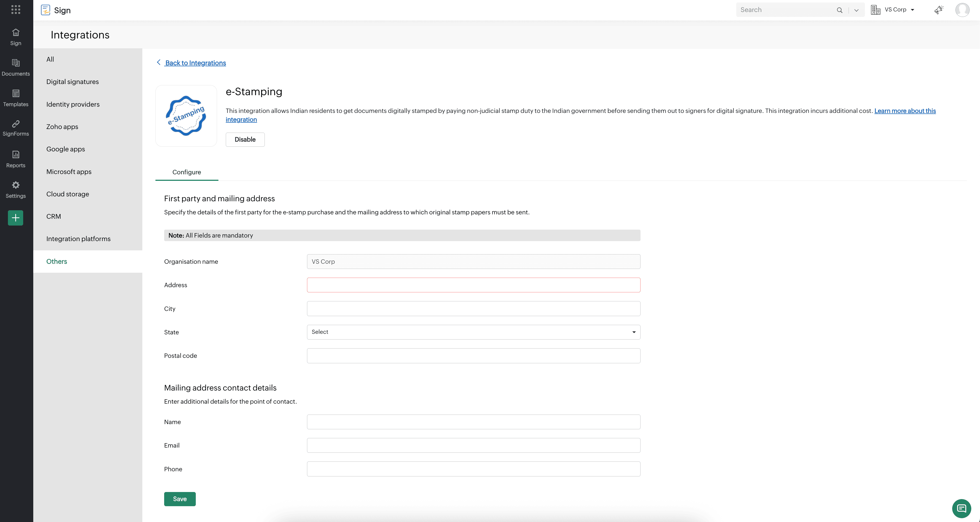This screenshot has height=522, width=980.
Task: Expand search filter chevron dropdown
Action: (856, 10)
